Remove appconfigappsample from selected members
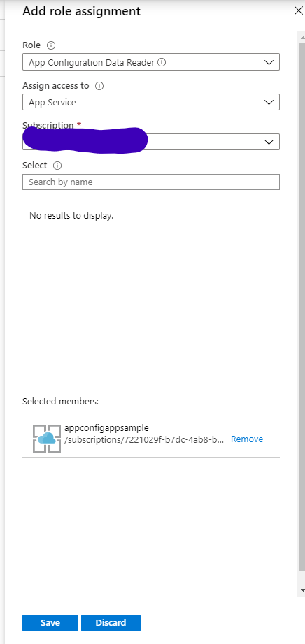This screenshot has height=644, width=305. (246, 439)
